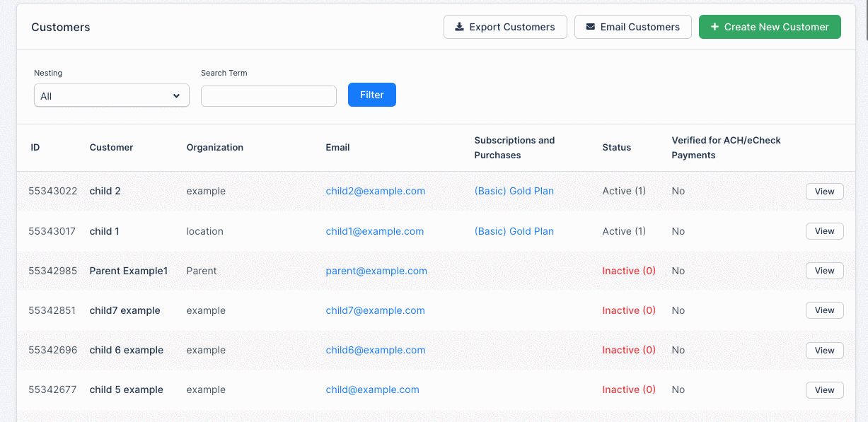Open the Nesting dropdown set to All
This screenshot has height=422, width=868.
point(112,95)
